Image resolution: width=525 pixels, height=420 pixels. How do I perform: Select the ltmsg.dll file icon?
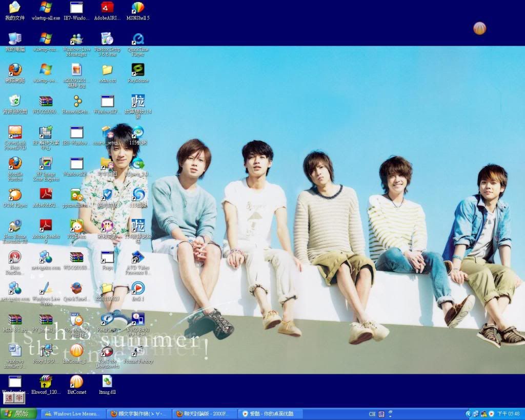tap(107, 382)
